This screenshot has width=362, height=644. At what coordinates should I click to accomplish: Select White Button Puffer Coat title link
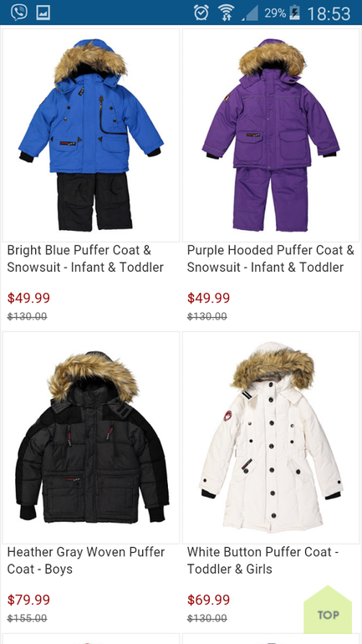(x=263, y=560)
